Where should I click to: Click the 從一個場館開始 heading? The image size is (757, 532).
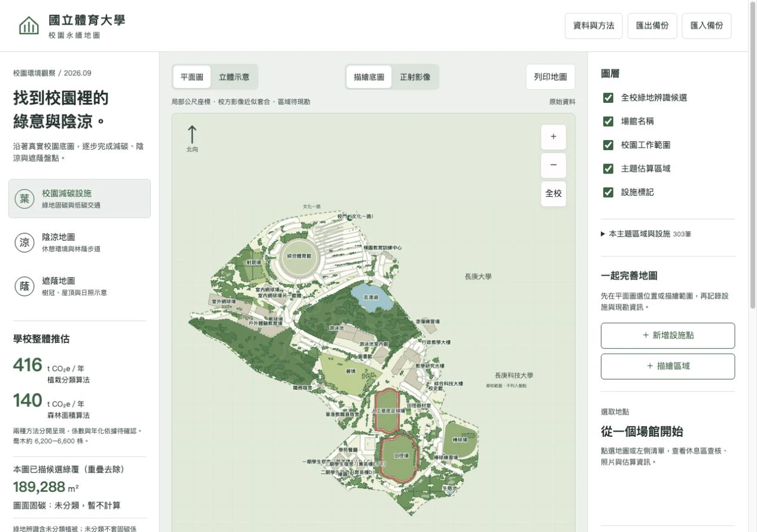click(642, 431)
